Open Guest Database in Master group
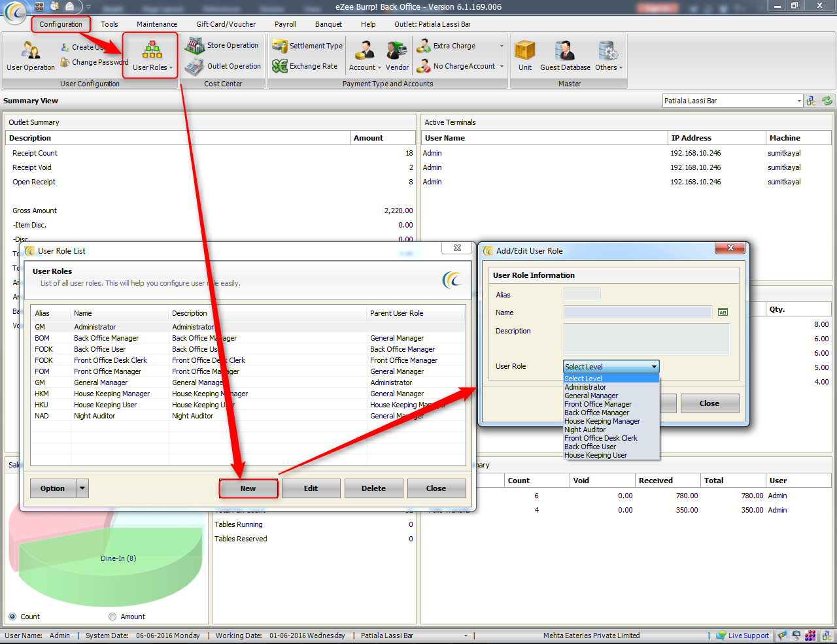This screenshot has width=837, height=644. tap(565, 56)
